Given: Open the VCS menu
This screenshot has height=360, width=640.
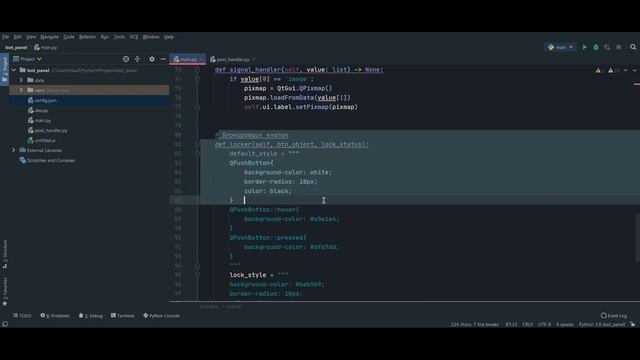Looking at the screenshot, I should coord(134,37).
